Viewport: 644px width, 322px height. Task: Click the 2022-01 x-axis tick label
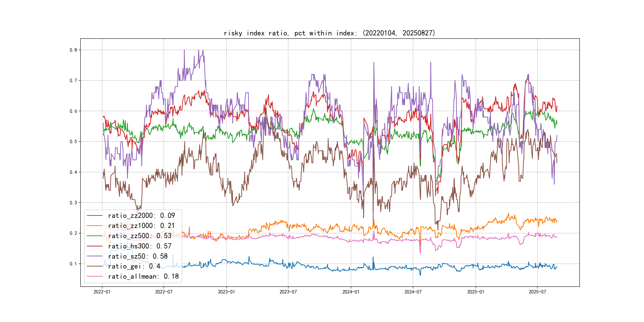click(102, 292)
